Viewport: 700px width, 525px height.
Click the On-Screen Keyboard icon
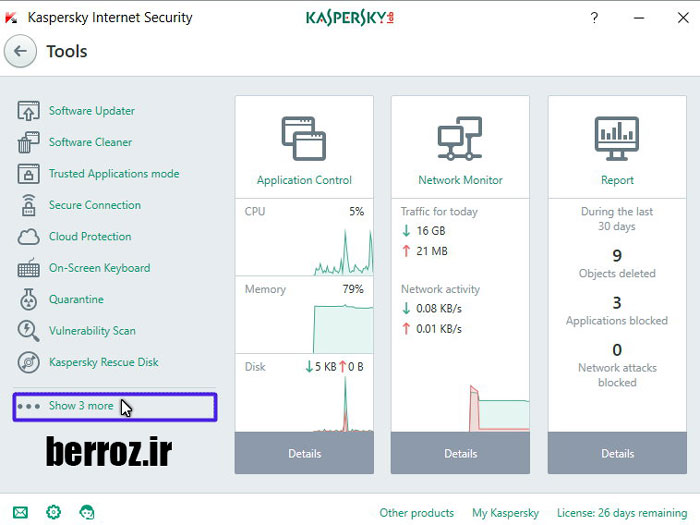pos(29,268)
